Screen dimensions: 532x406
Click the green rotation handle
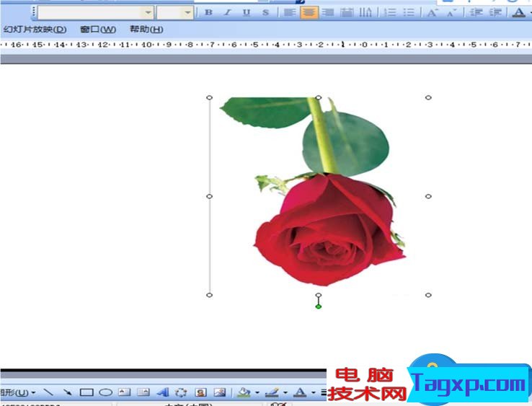[x=318, y=306]
